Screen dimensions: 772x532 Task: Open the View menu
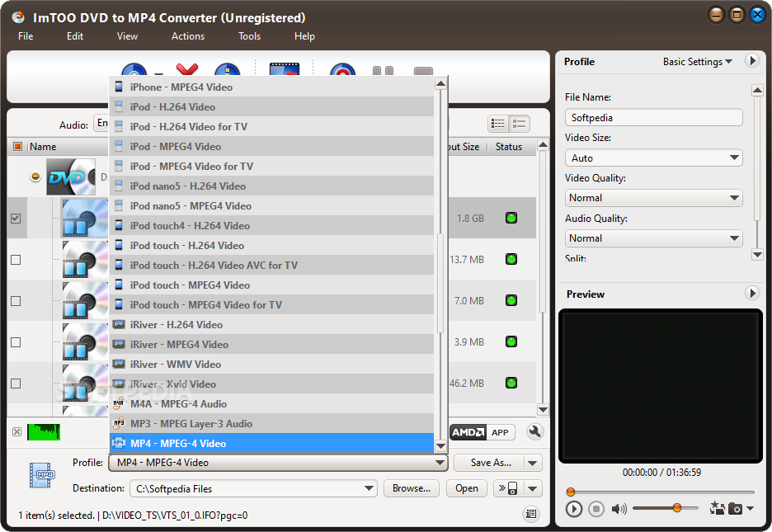point(127,36)
